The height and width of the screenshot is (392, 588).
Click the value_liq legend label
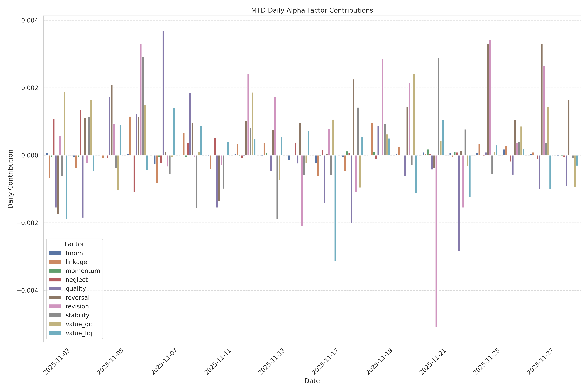[x=79, y=333]
